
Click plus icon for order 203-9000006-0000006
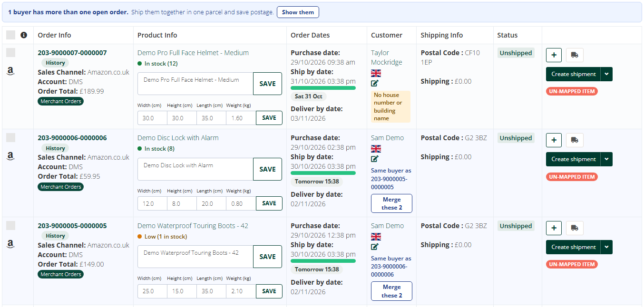pyautogui.click(x=554, y=140)
